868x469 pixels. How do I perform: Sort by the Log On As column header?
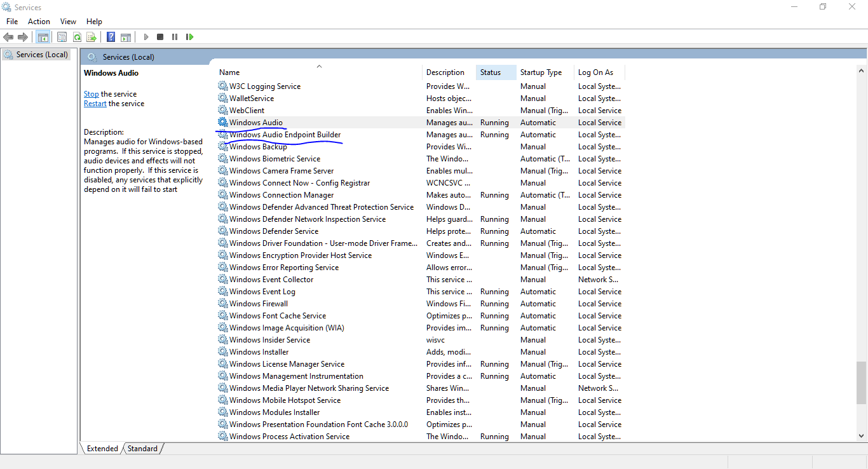tap(599, 72)
